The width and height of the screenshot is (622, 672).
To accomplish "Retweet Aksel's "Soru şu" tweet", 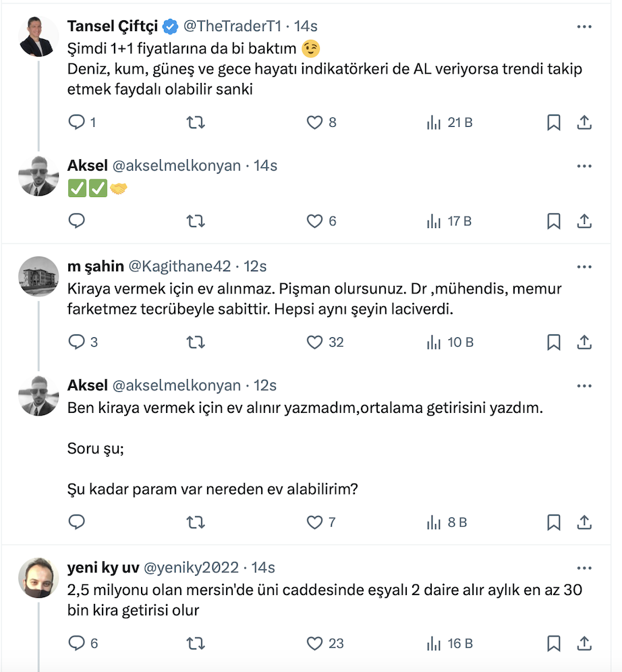I will click(x=195, y=522).
